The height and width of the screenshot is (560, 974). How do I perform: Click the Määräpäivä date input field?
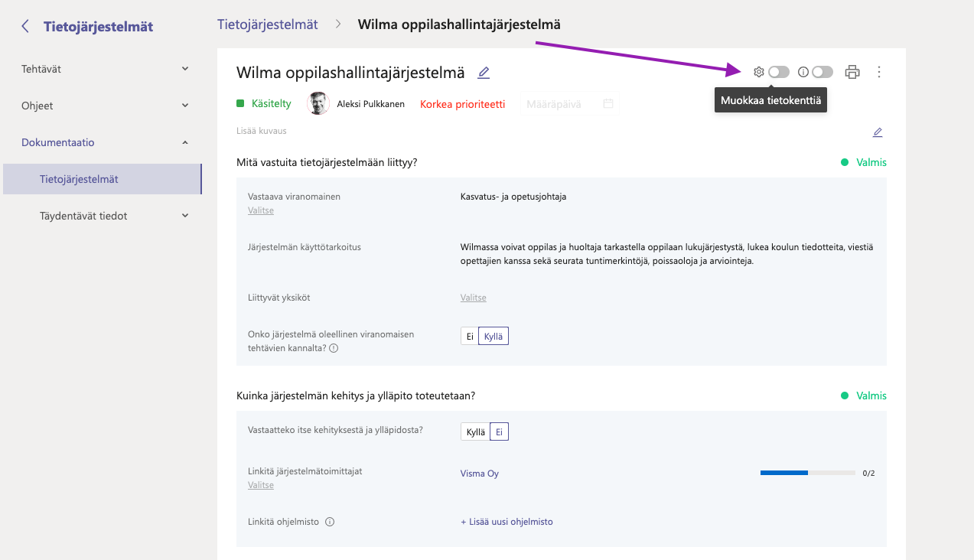[x=570, y=103]
